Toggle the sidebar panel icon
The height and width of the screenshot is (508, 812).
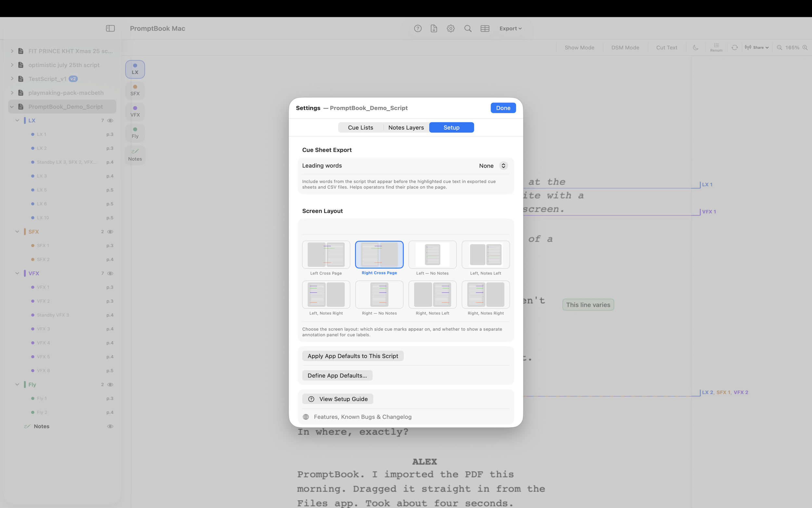110,29
